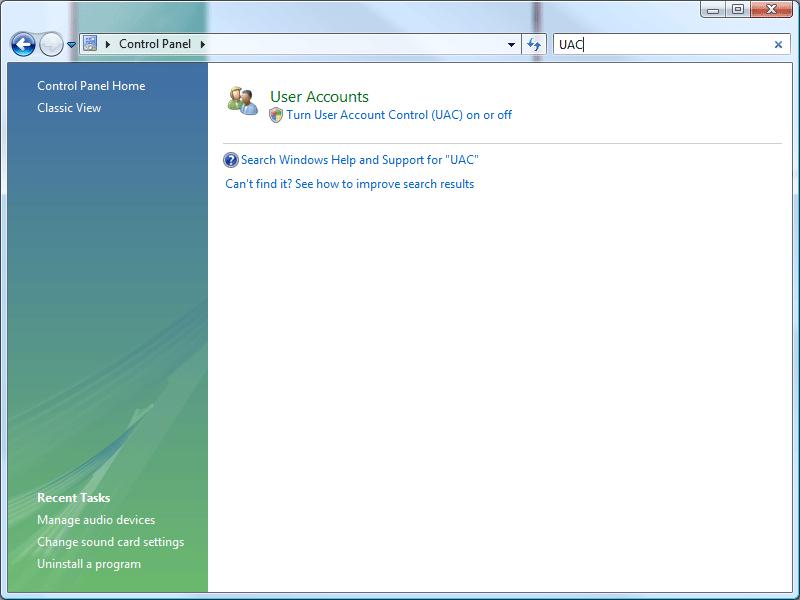Click the Control Panel icon in address bar
Image resolution: width=800 pixels, height=600 pixels.
(x=90, y=43)
